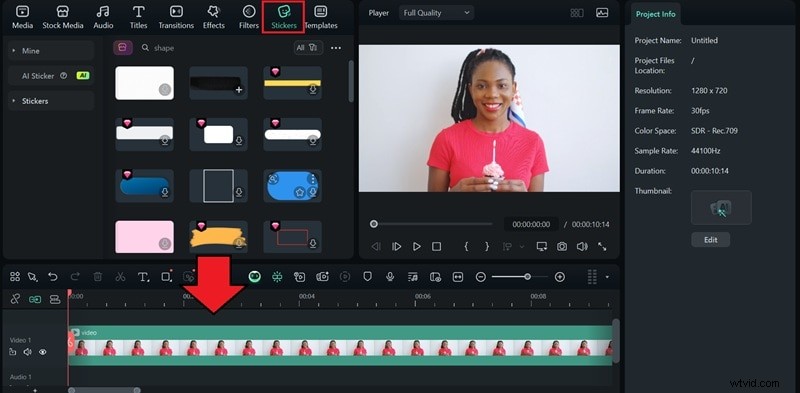The width and height of the screenshot is (800, 393).
Task: Take a snapshot with the camera icon
Action: 562,247
